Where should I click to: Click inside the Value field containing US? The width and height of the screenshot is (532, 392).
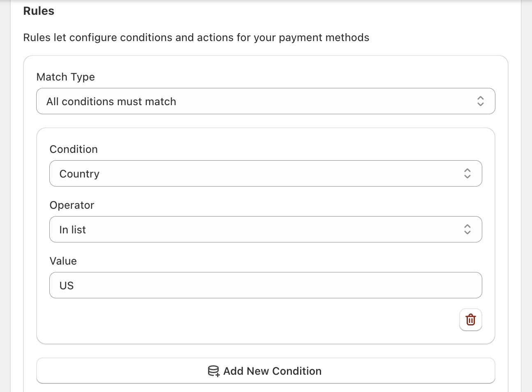[x=266, y=285]
